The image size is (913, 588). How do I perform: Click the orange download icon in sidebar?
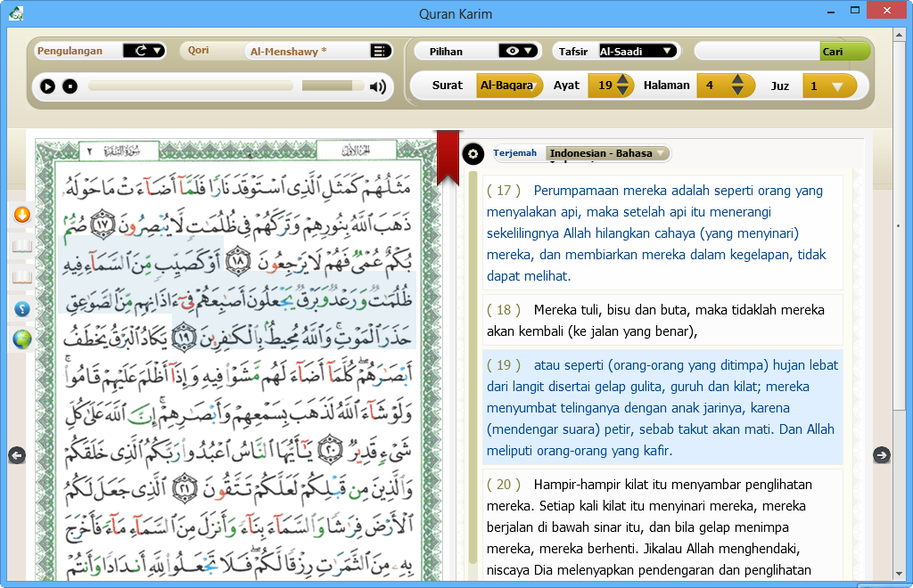pos(21,215)
